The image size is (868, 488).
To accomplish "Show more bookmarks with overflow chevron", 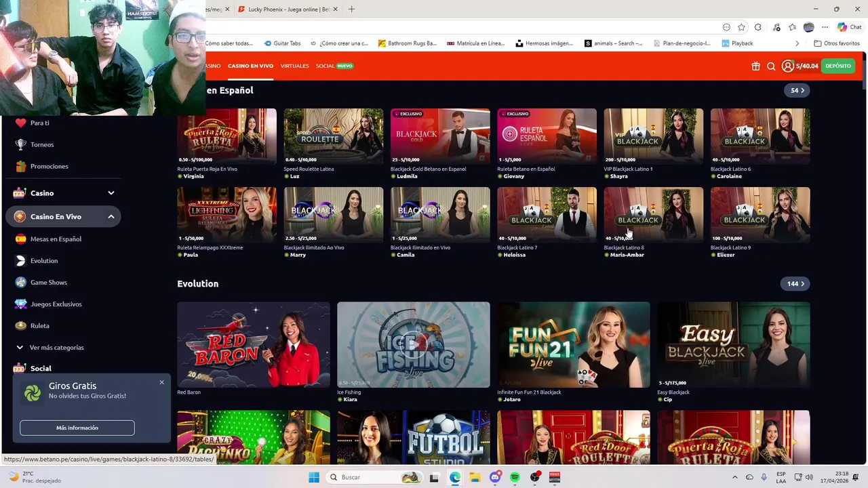I will (797, 43).
